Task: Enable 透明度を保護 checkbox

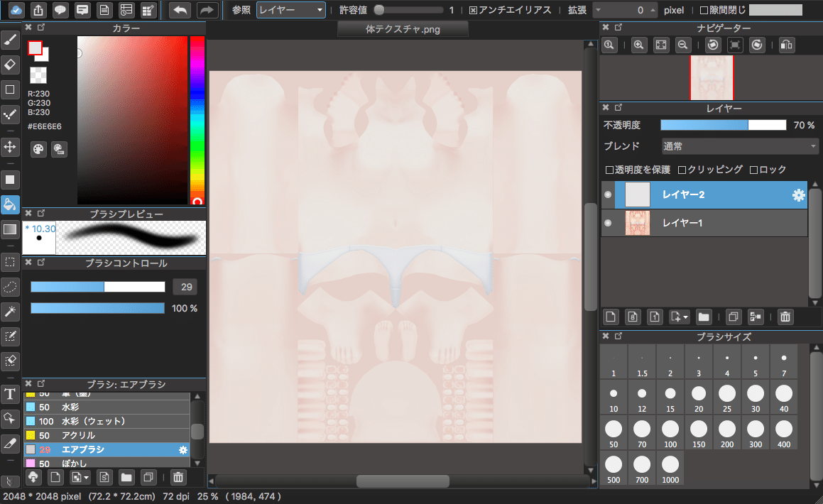Action: [x=609, y=170]
